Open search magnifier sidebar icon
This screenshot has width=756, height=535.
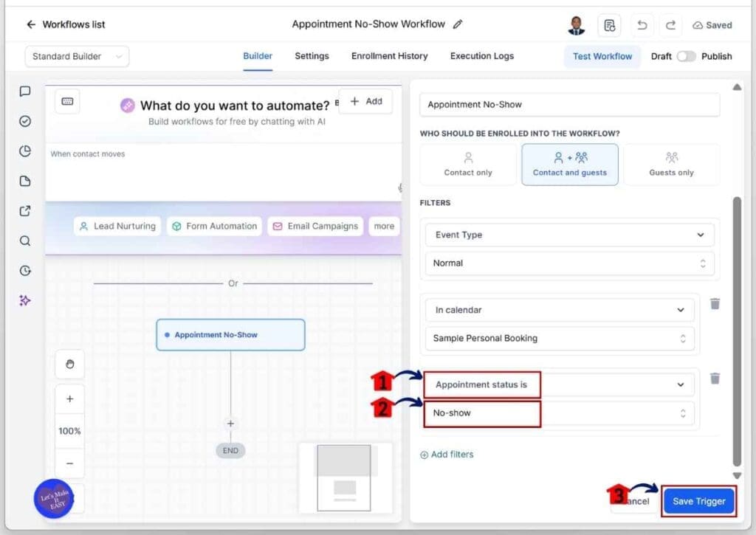(x=25, y=241)
